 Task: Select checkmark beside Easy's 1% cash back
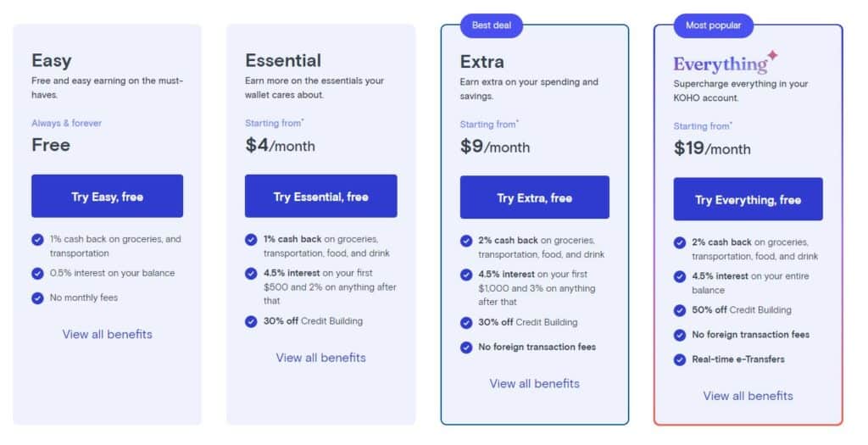37,240
